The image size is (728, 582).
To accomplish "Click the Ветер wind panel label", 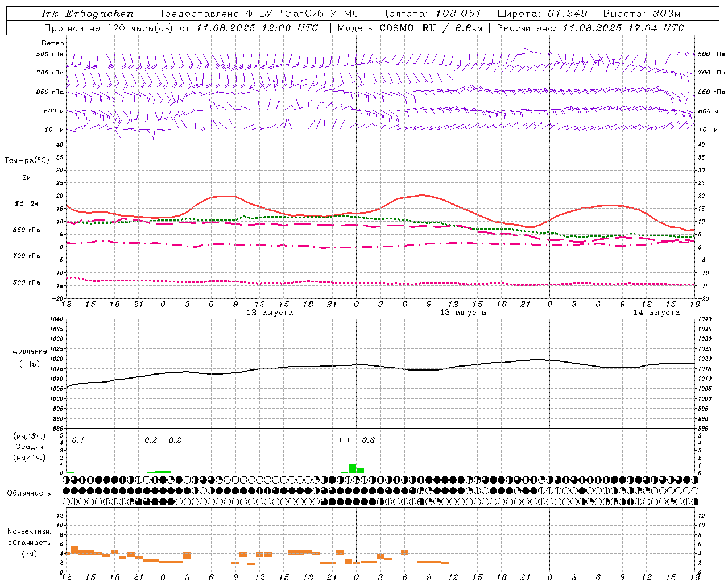I will 53,43.
